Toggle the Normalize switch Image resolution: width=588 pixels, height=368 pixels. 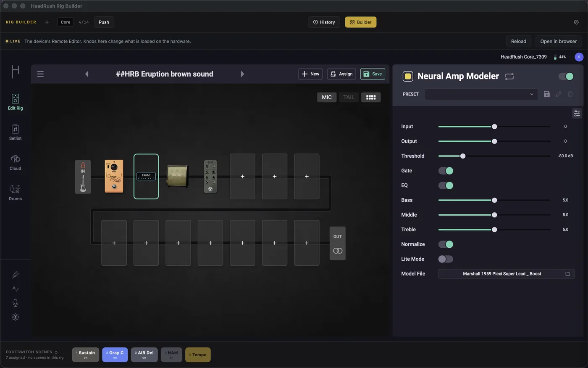click(x=446, y=244)
